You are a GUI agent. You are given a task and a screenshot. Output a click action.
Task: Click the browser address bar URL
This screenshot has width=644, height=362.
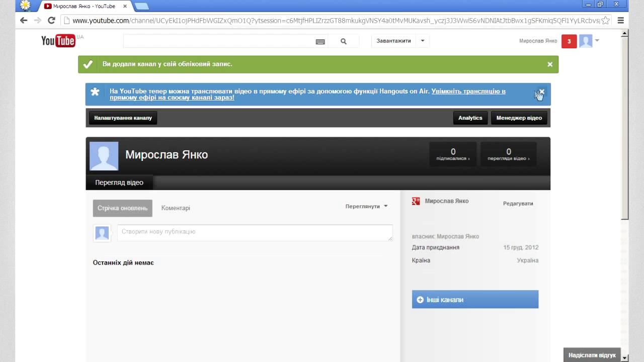pyautogui.click(x=336, y=21)
